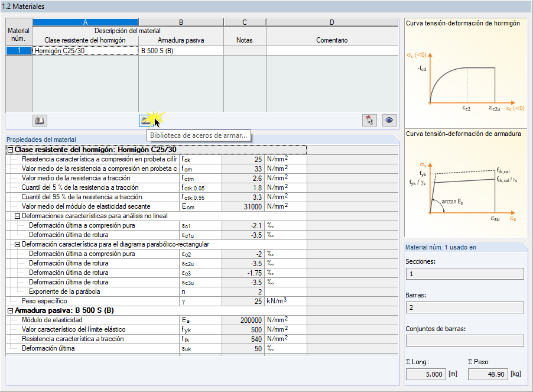Select the fctk;0.95 value 3.3
The width and height of the screenshot is (533, 392).
point(243,197)
